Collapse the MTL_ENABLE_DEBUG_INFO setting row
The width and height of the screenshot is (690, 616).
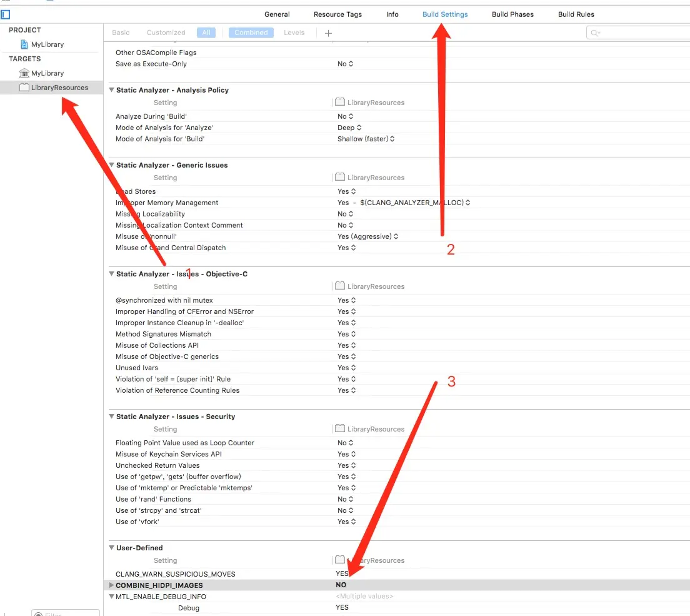pyautogui.click(x=111, y=597)
